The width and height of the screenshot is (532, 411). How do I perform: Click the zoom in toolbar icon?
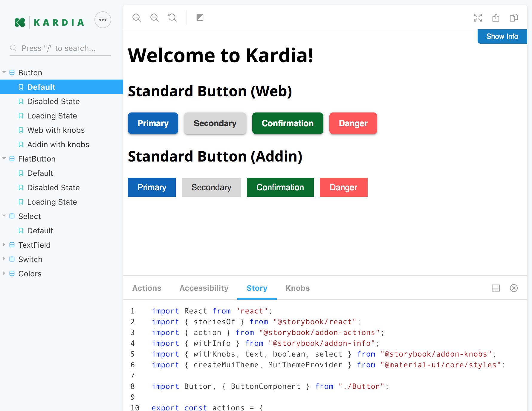pos(137,18)
